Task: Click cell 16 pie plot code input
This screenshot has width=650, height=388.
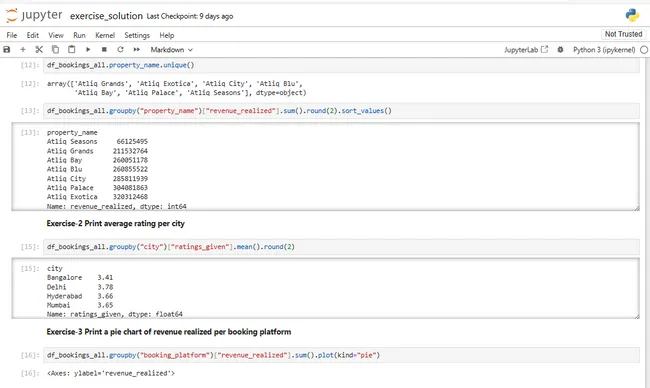Action: click(341, 355)
